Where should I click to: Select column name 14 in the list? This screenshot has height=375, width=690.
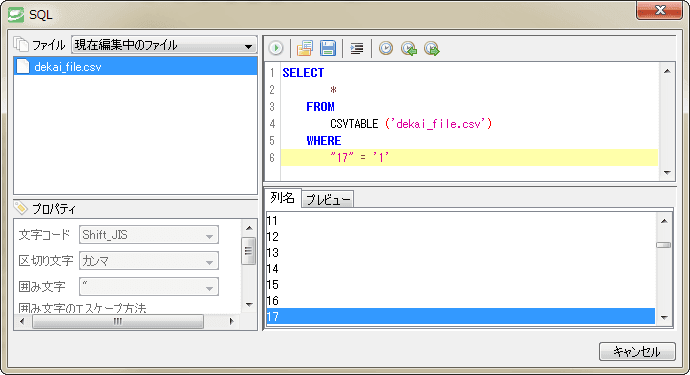[x=461, y=268]
